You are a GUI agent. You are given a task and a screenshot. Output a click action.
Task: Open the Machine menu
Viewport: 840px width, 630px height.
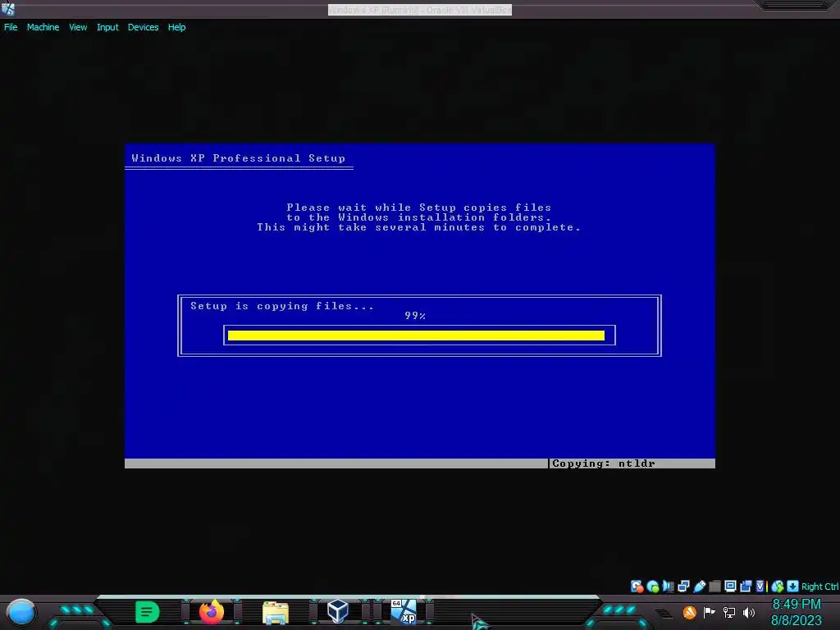[x=43, y=27]
